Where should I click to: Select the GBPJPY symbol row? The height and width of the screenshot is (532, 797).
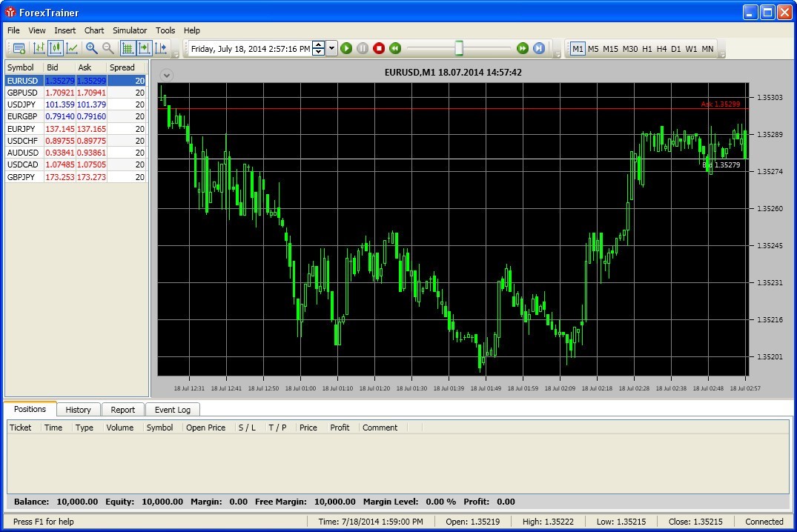point(76,177)
